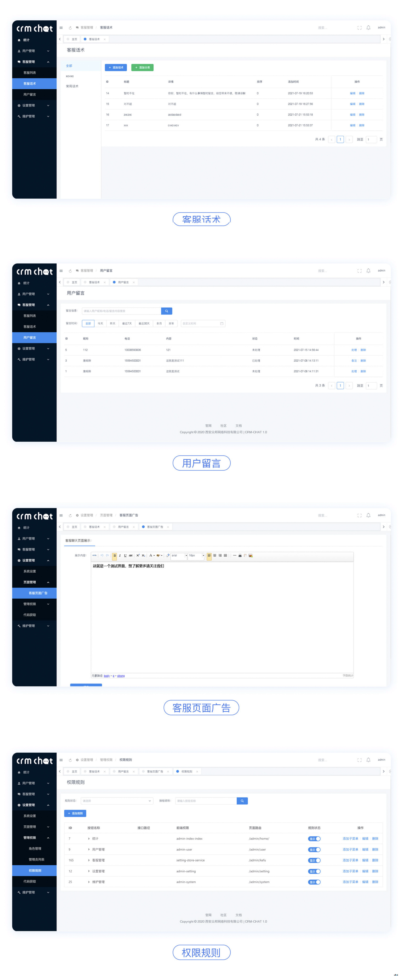Click the search icon in 权限规则 panel
The height and width of the screenshot is (980, 401).
[x=242, y=801]
